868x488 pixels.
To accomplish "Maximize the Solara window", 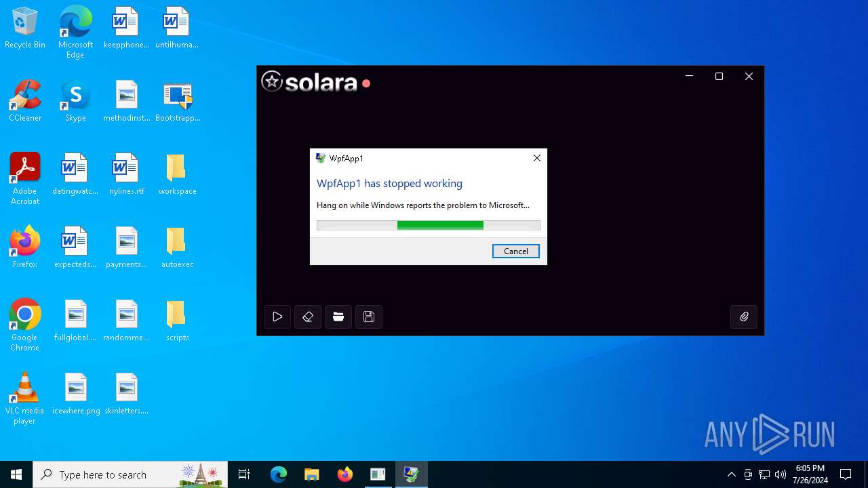I will coord(719,77).
